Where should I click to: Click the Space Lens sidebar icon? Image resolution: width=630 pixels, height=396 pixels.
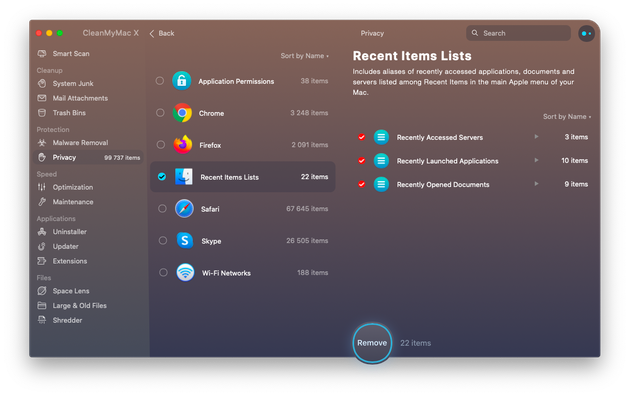(42, 291)
